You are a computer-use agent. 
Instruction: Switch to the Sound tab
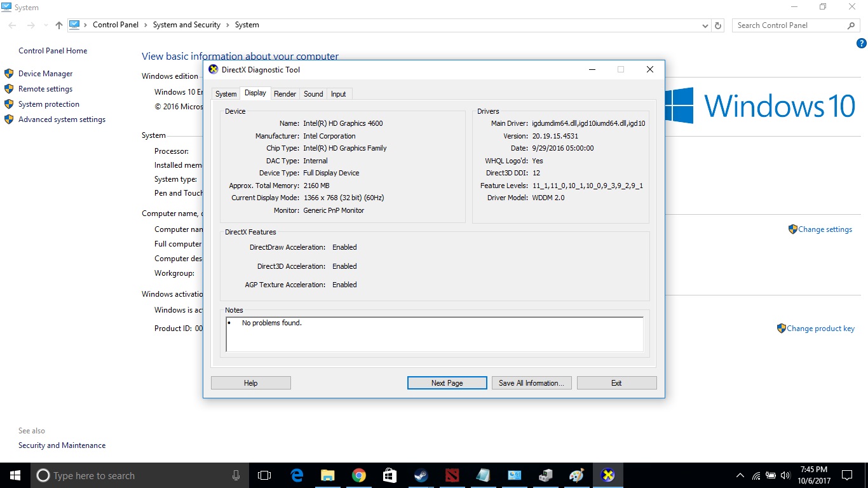point(313,94)
